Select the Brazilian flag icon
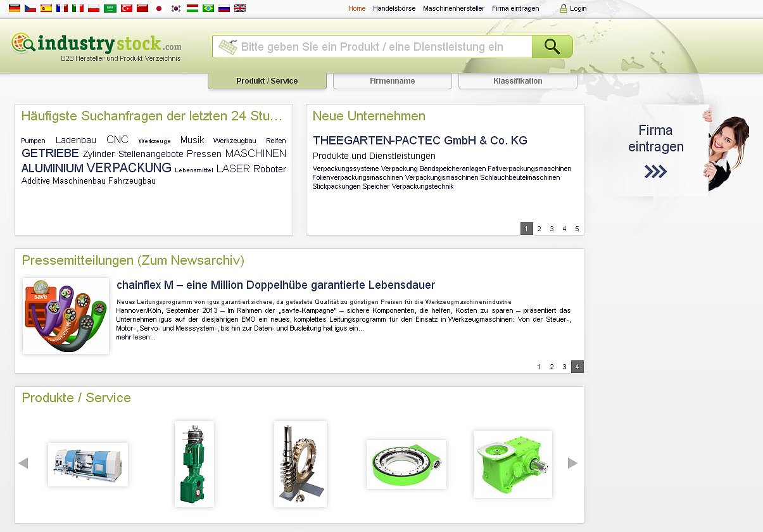Screen dimensions: 763x532 pos(208,8)
